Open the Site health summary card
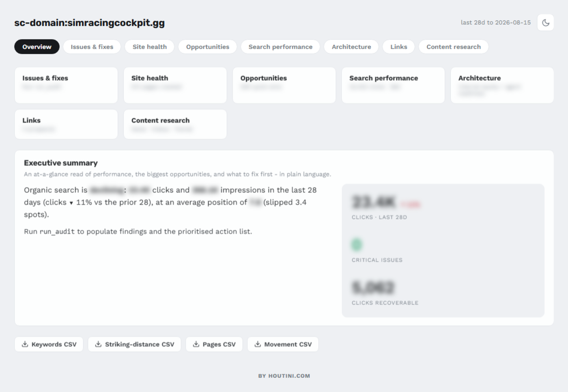 [x=175, y=85]
